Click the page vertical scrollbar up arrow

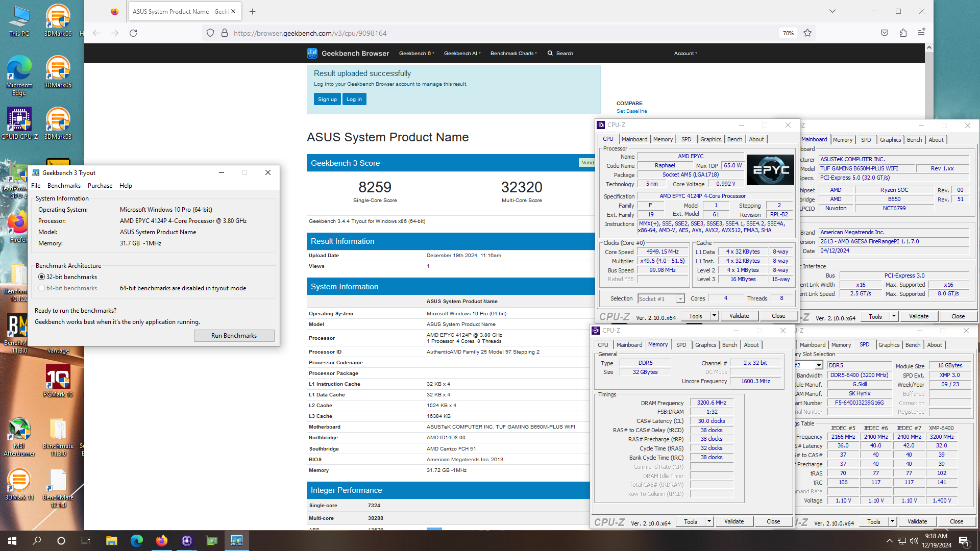pyautogui.click(x=929, y=47)
